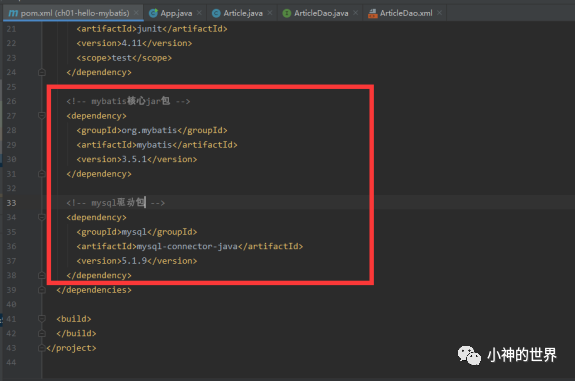Open the Article.java editor tab
The height and width of the screenshot is (382, 576).
242,13
